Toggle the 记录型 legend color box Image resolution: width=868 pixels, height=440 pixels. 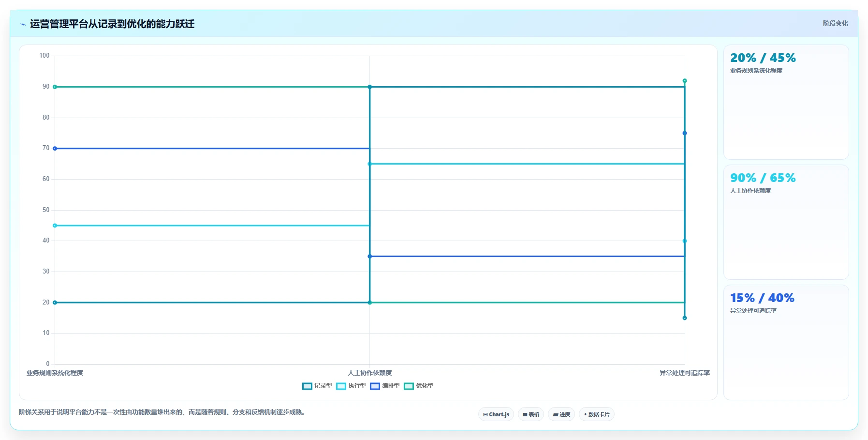point(307,386)
